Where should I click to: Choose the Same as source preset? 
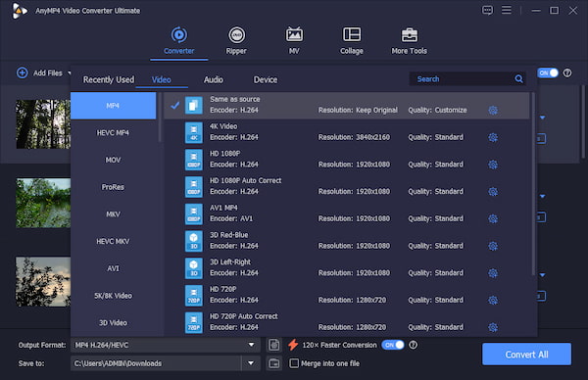(x=347, y=106)
